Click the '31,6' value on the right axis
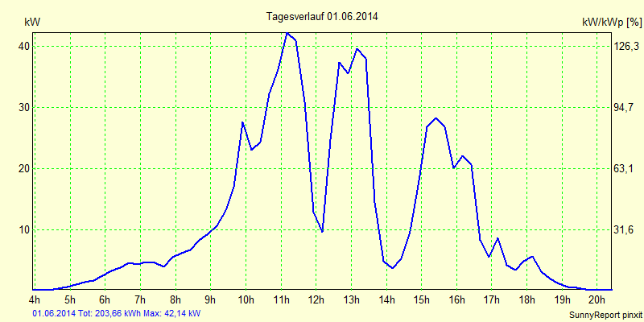This screenshot has height=322, width=644. click(x=623, y=230)
